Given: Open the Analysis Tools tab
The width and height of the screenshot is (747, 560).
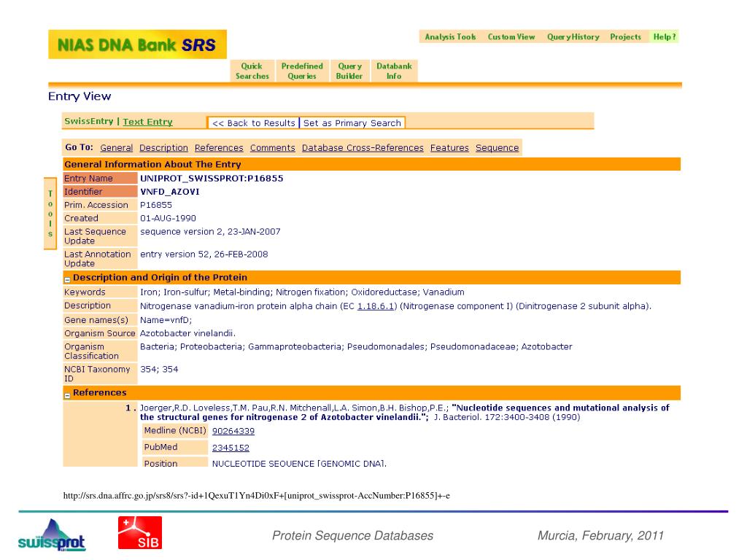Looking at the screenshot, I should pos(450,36).
